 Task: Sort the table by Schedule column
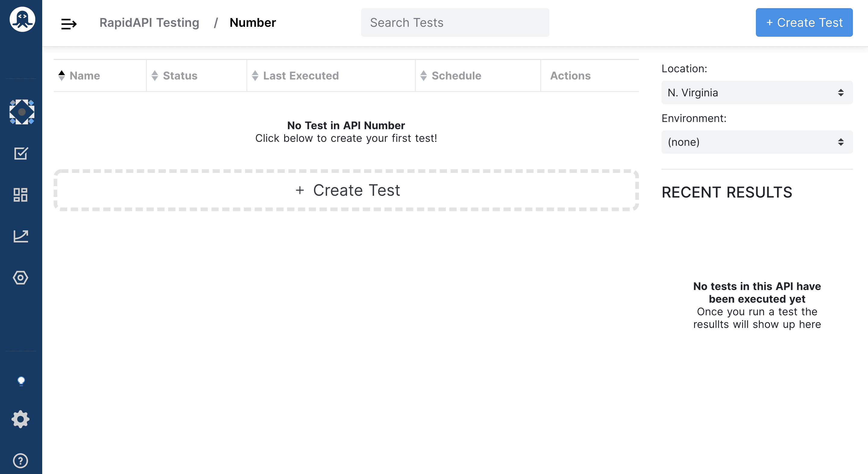click(x=451, y=75)
